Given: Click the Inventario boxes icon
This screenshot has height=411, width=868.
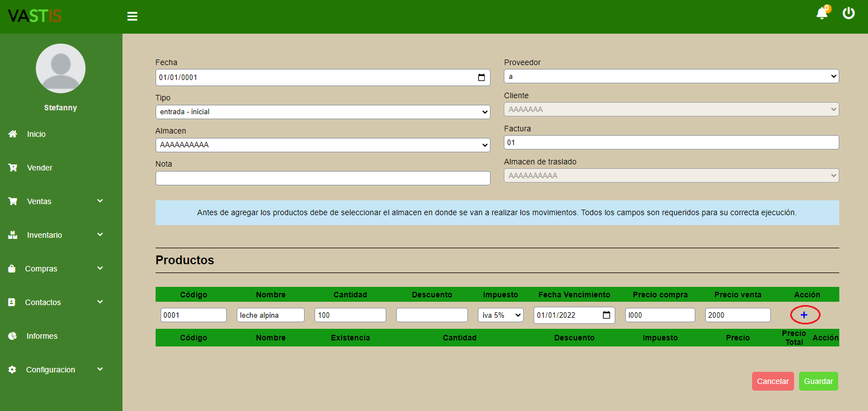Looking at the screenshot, I should (13, 235).
